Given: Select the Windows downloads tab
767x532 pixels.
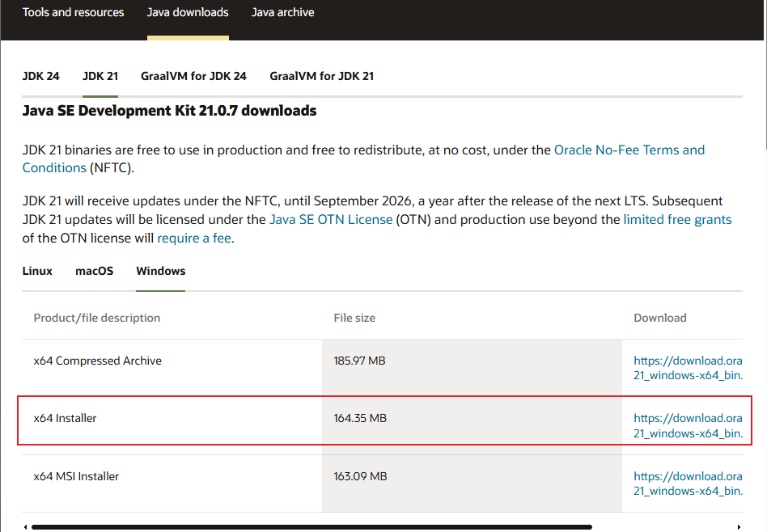Looking at the screenshot, I should click(161, 271).
